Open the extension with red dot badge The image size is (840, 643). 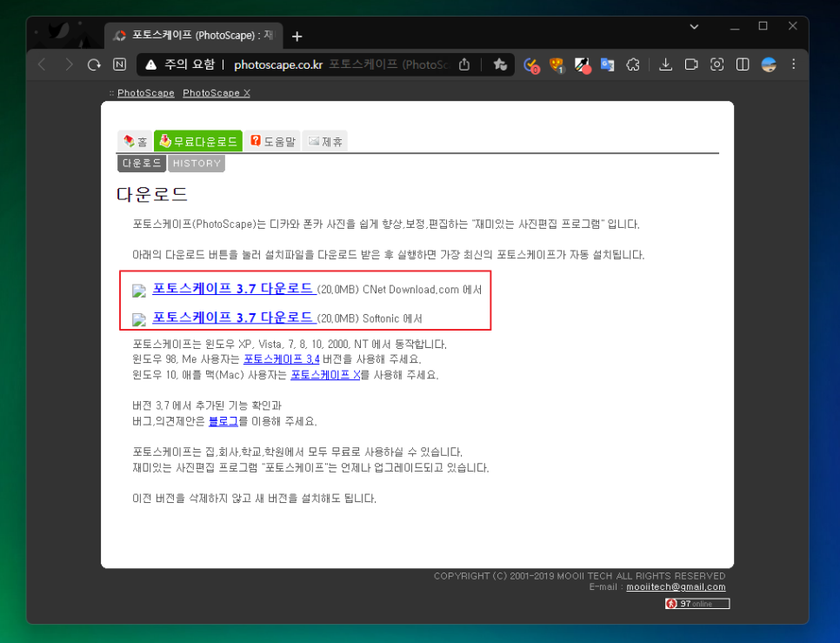(x=583, y=65)
